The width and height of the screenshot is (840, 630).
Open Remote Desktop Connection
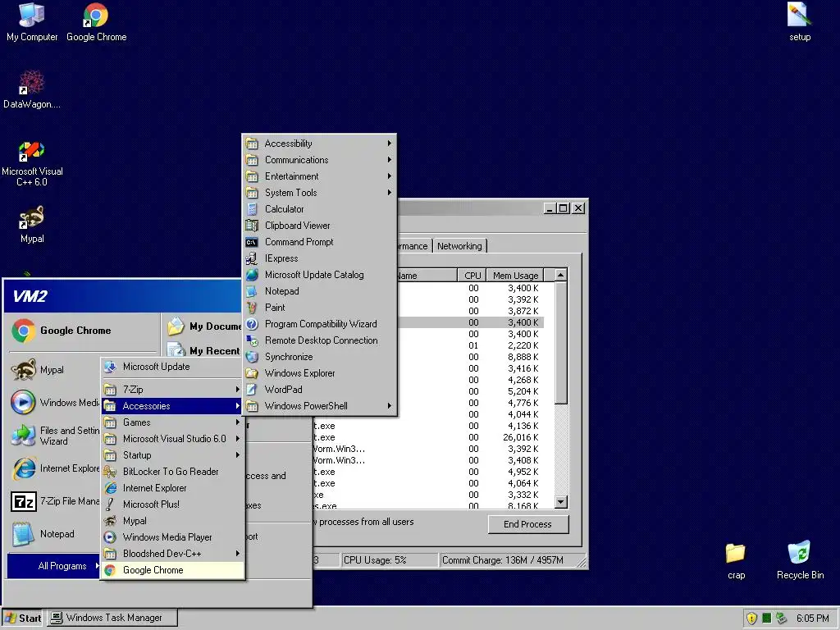pyautogui.click(x=319, y=340)
